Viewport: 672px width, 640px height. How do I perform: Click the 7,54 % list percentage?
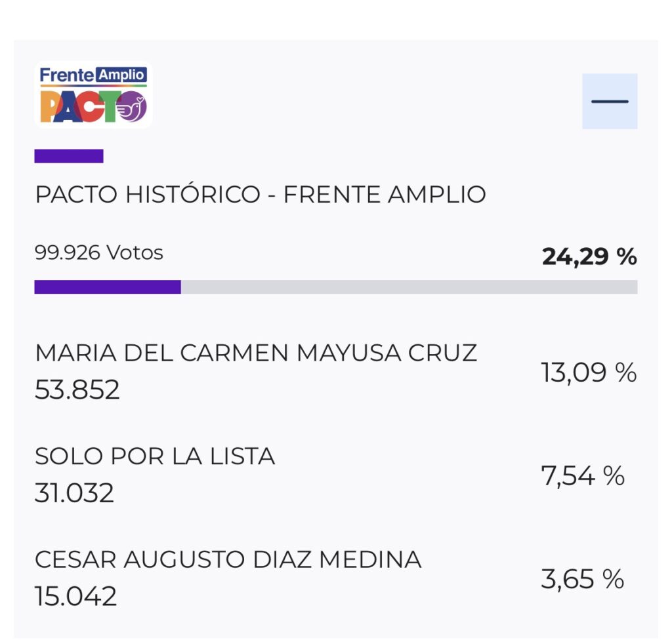pyautogui.click(x=582, y=476)
